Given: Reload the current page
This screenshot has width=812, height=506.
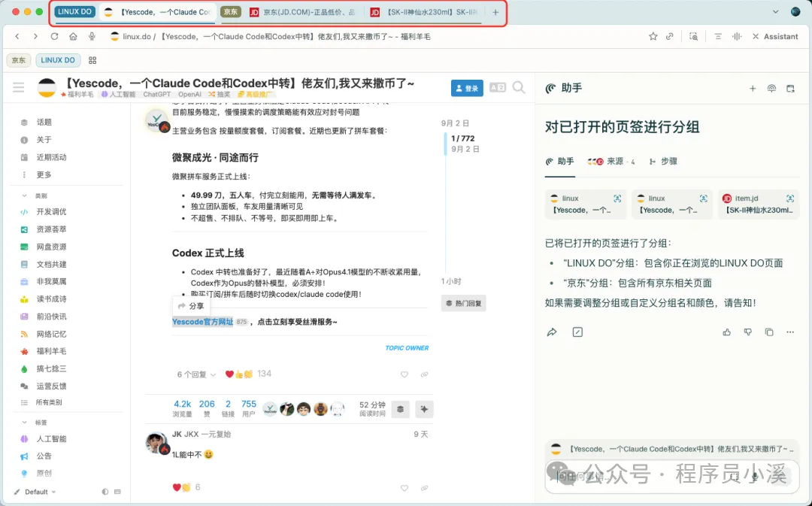Looking at the screenshot, I should click(x=54, y=36).
